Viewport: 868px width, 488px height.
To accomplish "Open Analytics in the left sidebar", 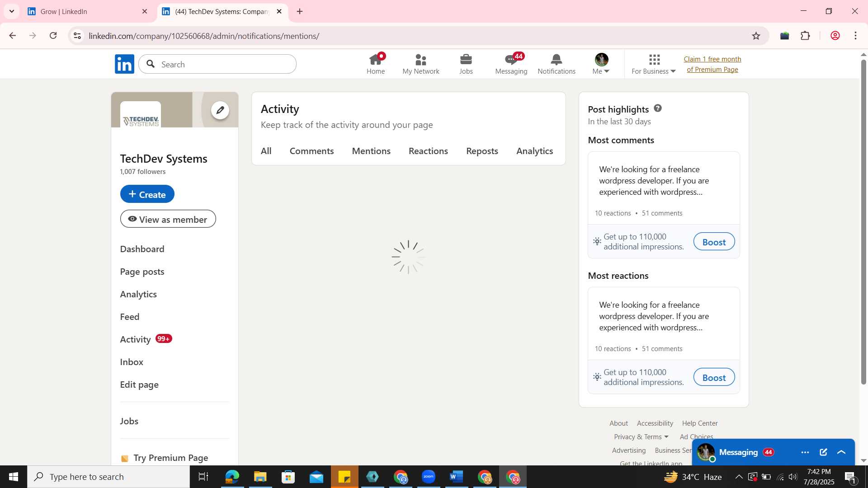I will (138, 294).
